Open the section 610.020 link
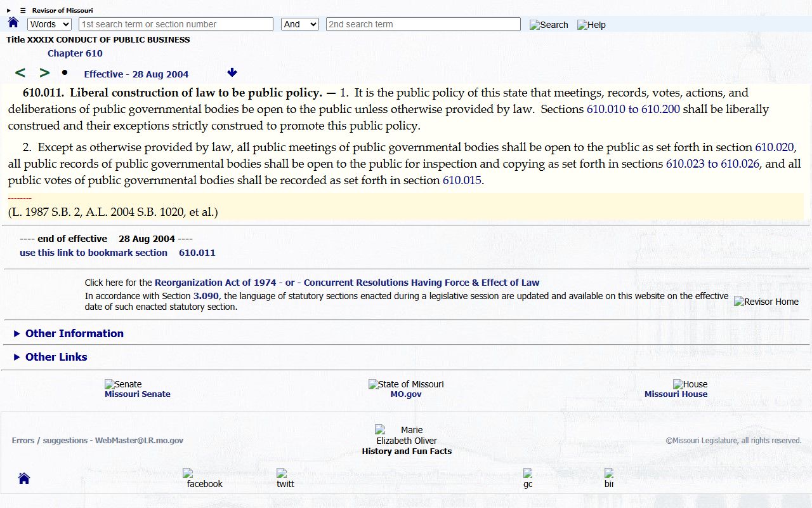The image size is (812, 508). (x=774, y=147)
